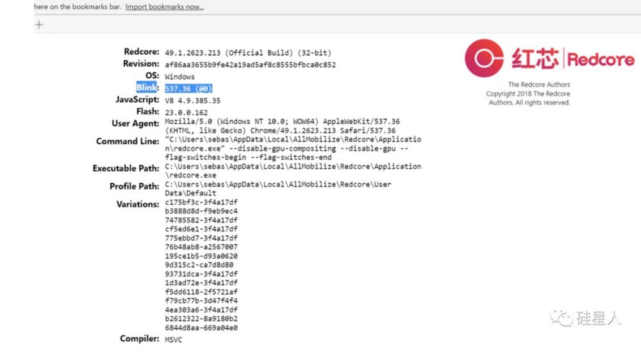Click the Revision label
The height and width of the screenshot is (364, 641).
click(x=141, y=63)
